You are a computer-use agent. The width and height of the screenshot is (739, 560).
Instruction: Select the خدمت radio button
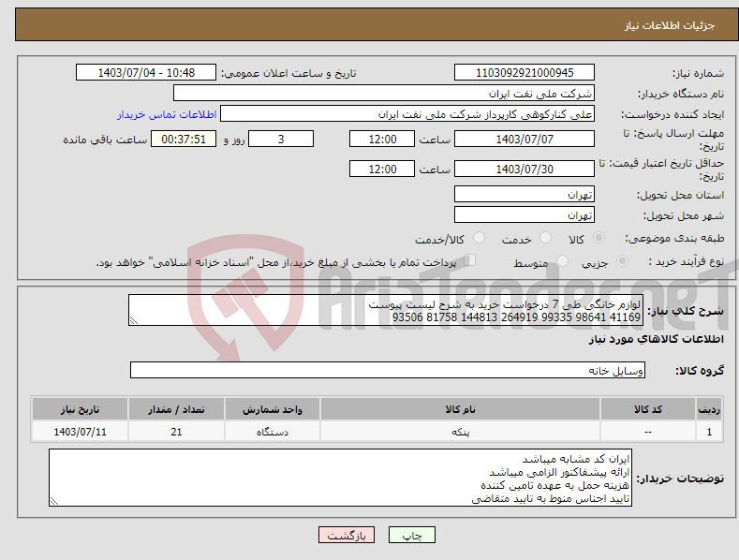(x=545, y=238)
